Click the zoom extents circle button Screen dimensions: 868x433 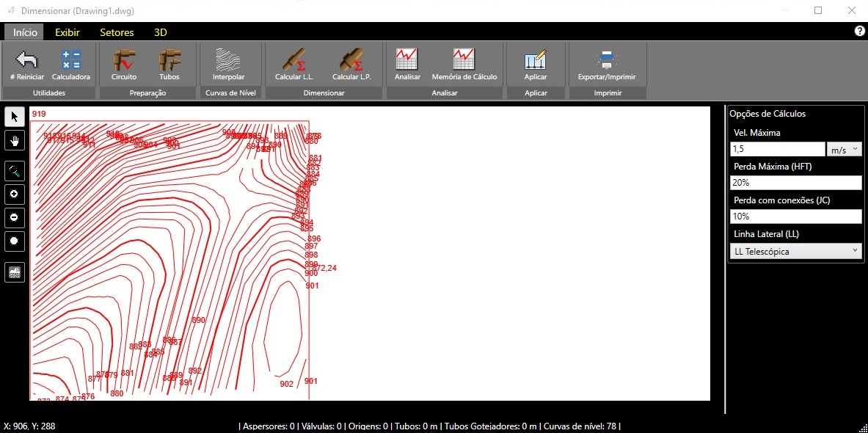coord(15,241)
